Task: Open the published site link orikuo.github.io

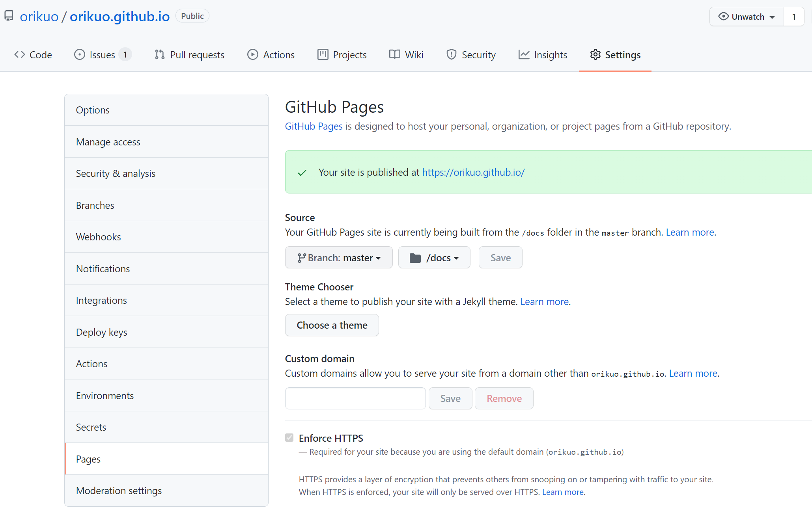Action: (x=473, y=172)
